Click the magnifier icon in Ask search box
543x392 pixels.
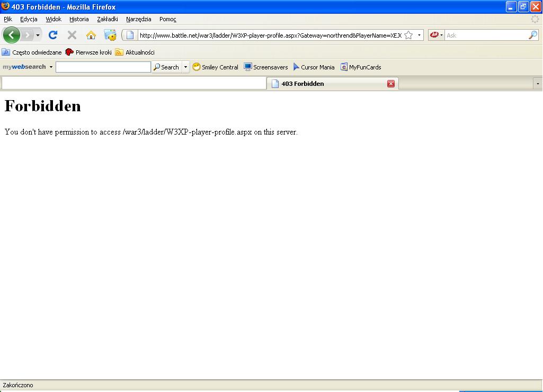pyautogui.click(x=532, y=35)
